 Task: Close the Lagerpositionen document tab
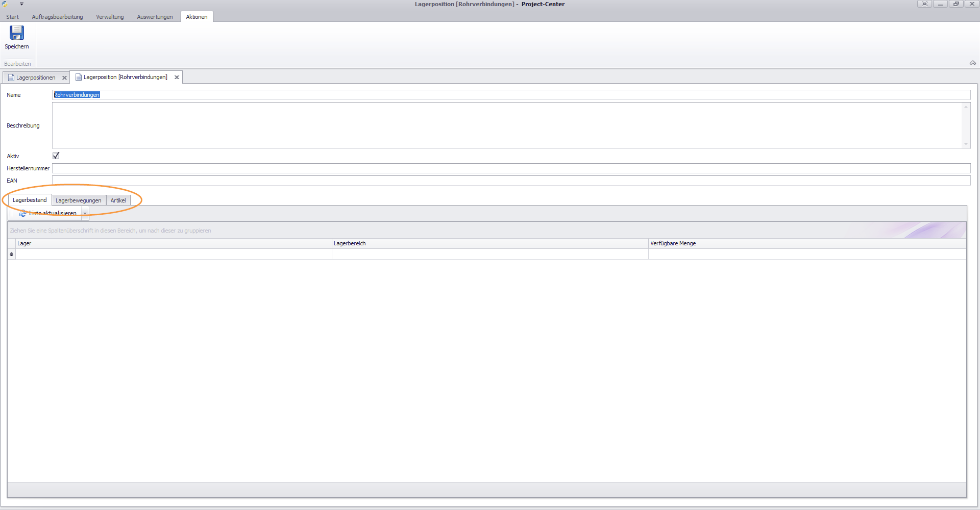tap(64, 78)
